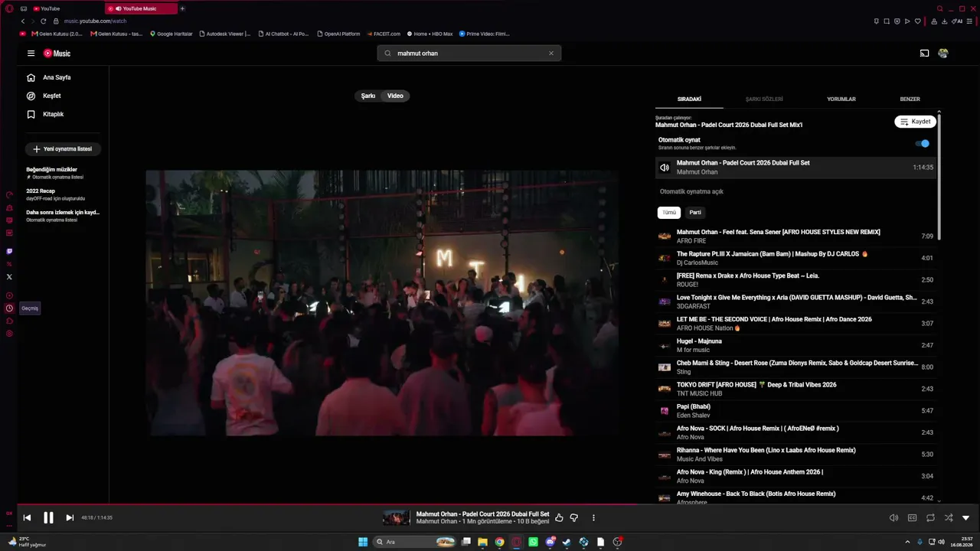Select the Parti filter chip
Screen dimensions: 980x551
pyautogui.click(x=695, y=213)
